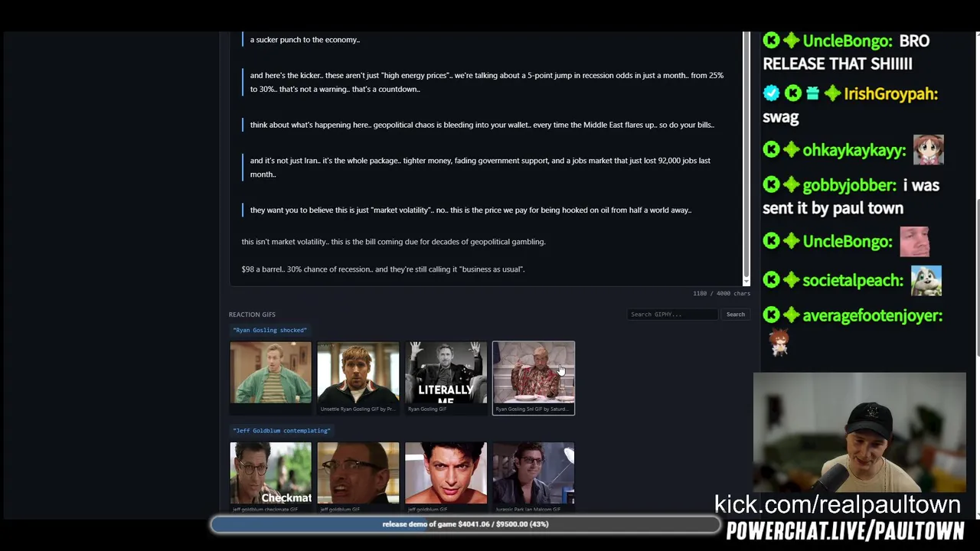Click the 'POWERCHAT.LIVE/PAULTOWN' overlay text
980x551 pixels.
pos(845,531)
